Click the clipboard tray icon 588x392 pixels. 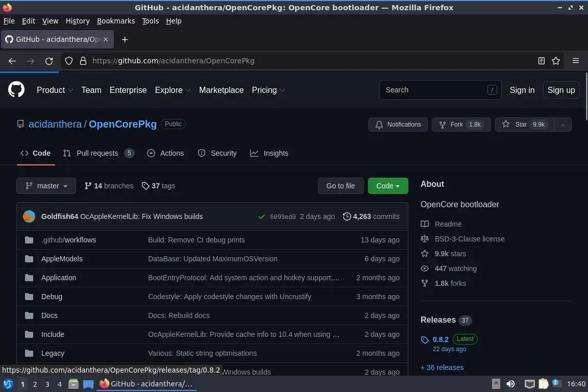(x=544, y=384)
